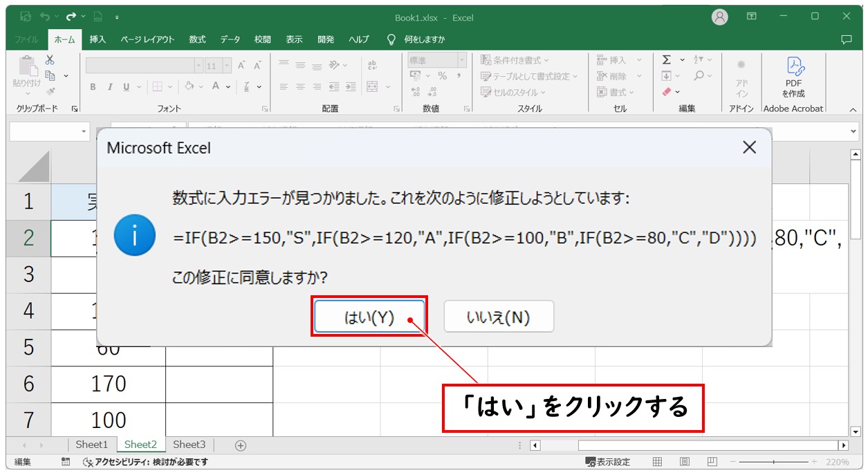Click the percent style % icon
Screen dimensions: 868x475
click(442, 76)
